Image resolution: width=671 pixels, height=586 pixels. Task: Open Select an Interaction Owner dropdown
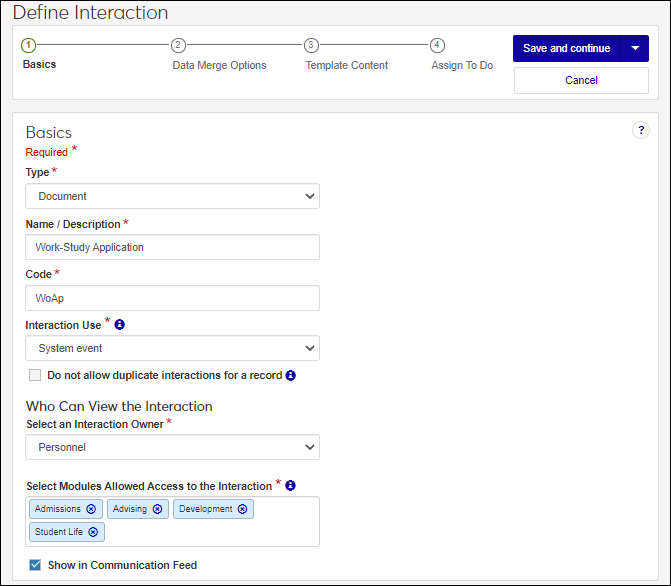click(x=172, y=447)
